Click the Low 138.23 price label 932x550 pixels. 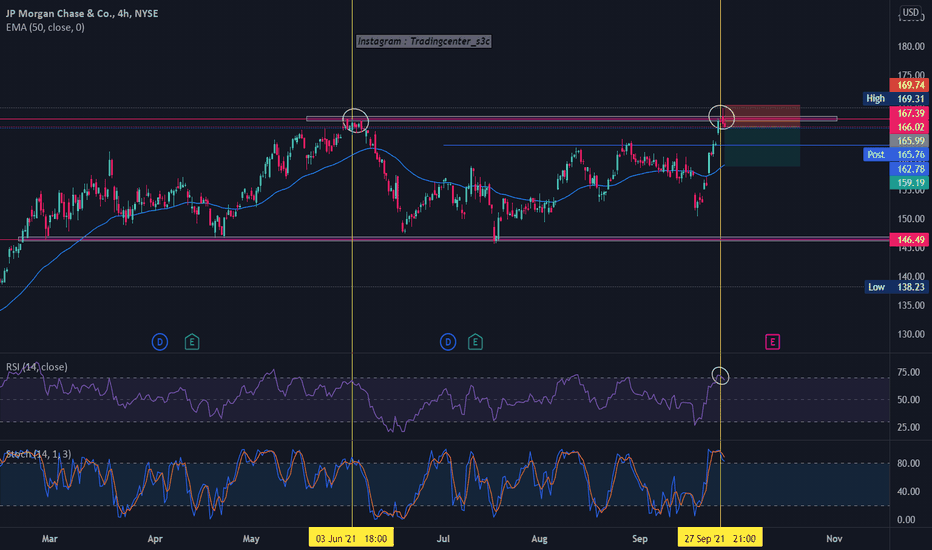[896, 287]
